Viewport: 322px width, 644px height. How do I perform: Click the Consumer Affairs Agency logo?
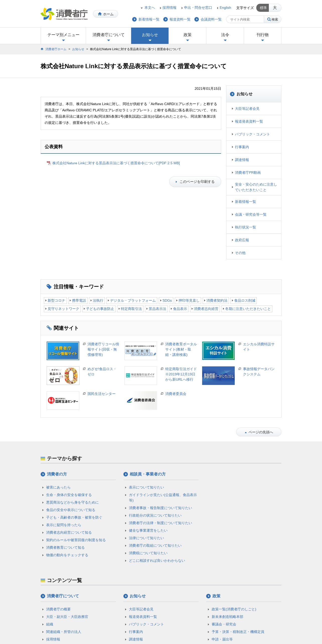pyautogui.click(x=64, y=14)
